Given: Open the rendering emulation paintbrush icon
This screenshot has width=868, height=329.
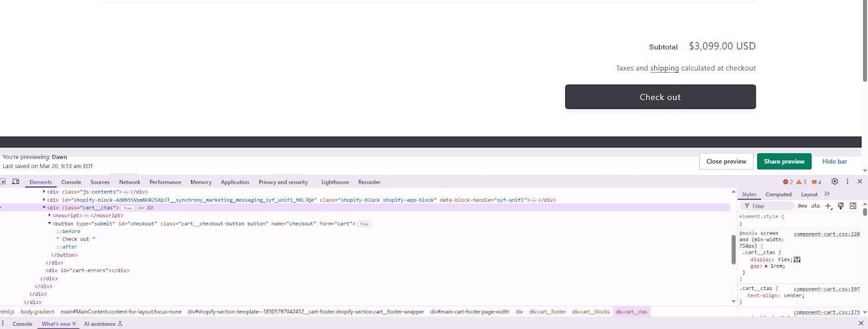Looking at the screenshot, I should (x=840, y=206).
